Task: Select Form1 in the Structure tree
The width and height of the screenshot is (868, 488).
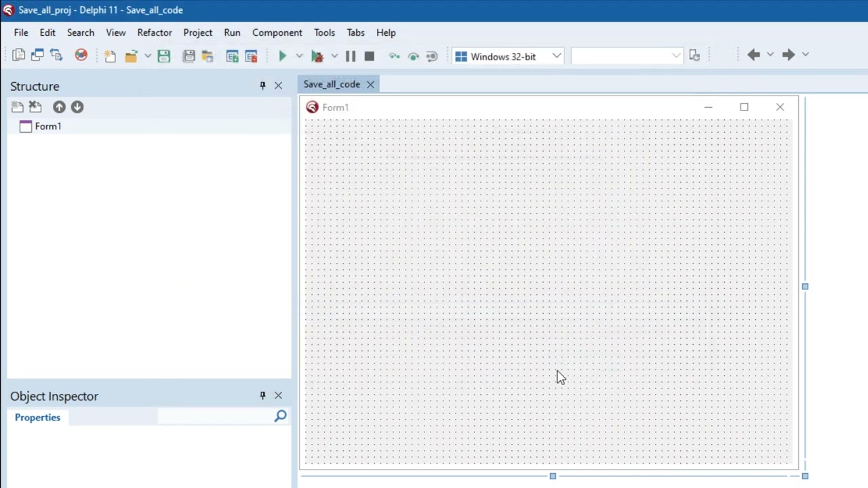Action: pyautogui.click(x=47, y=126)
